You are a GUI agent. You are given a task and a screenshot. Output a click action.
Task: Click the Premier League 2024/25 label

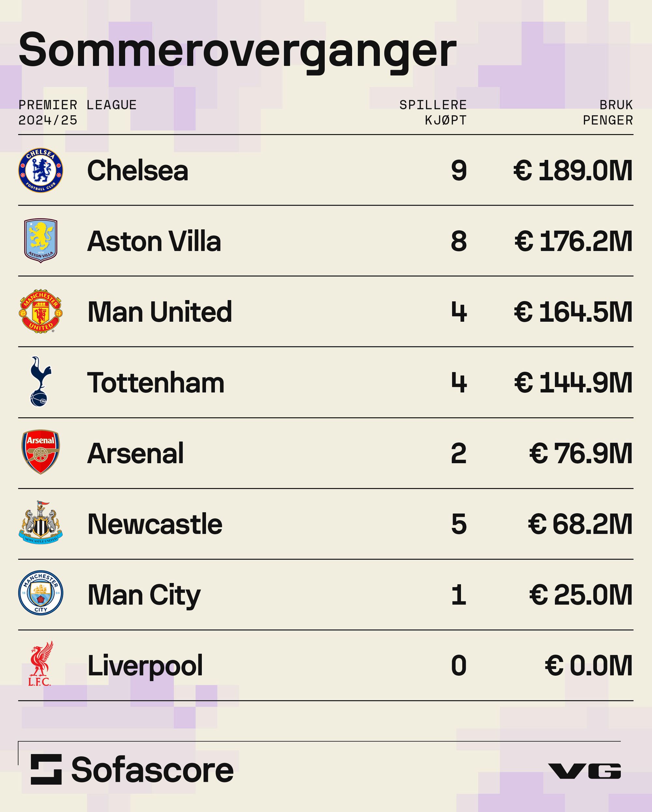click(78, 112)
